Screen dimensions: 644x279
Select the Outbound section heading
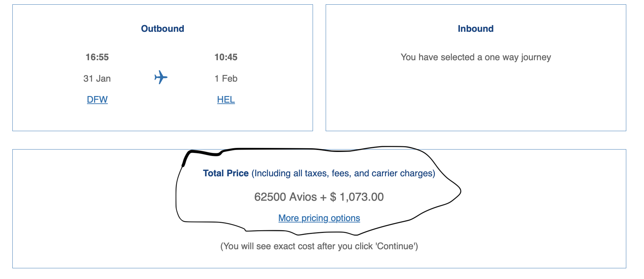coord(162,29)
